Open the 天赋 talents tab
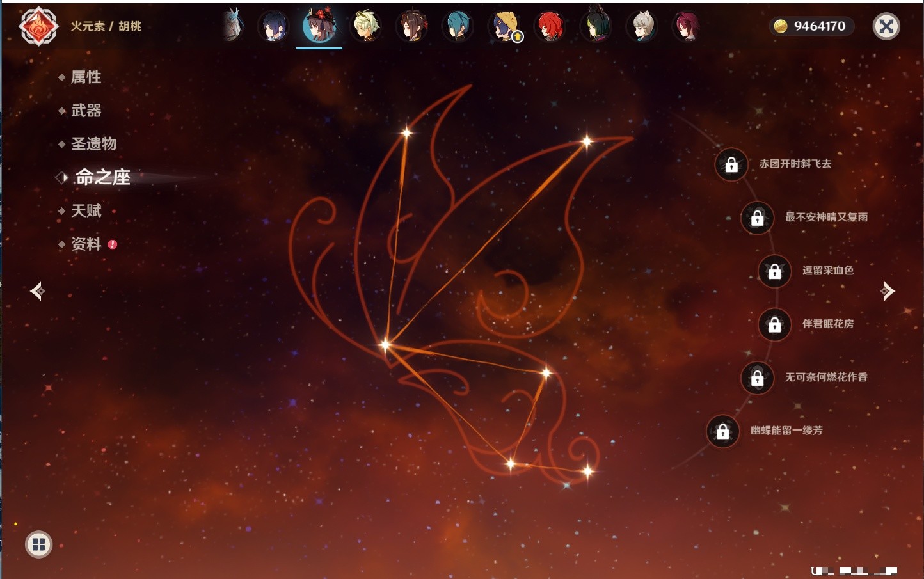Image resolution: width=924 pixels, height=579 pixels. [86, 210]
